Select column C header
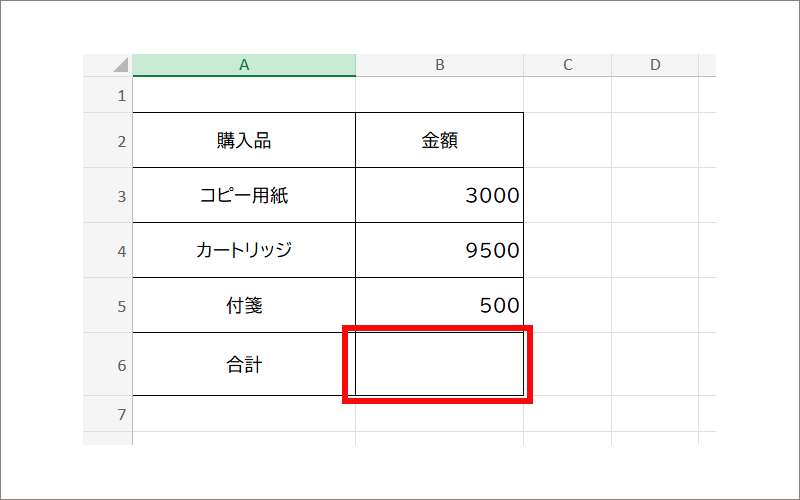 [567, 65]
